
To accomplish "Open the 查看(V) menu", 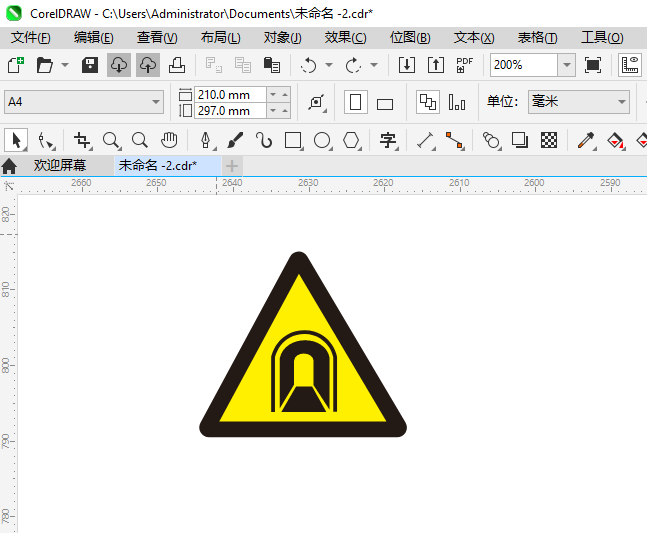I will pos(157,38).
